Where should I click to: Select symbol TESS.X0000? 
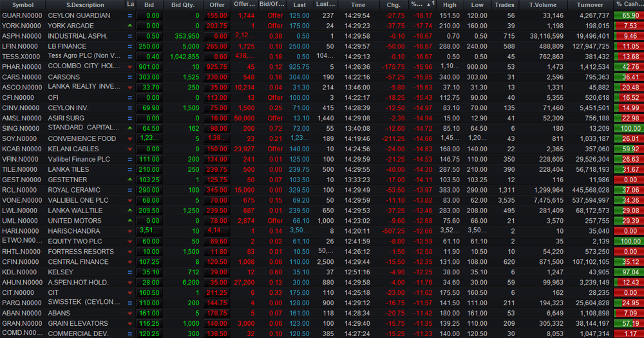point(21,57)
